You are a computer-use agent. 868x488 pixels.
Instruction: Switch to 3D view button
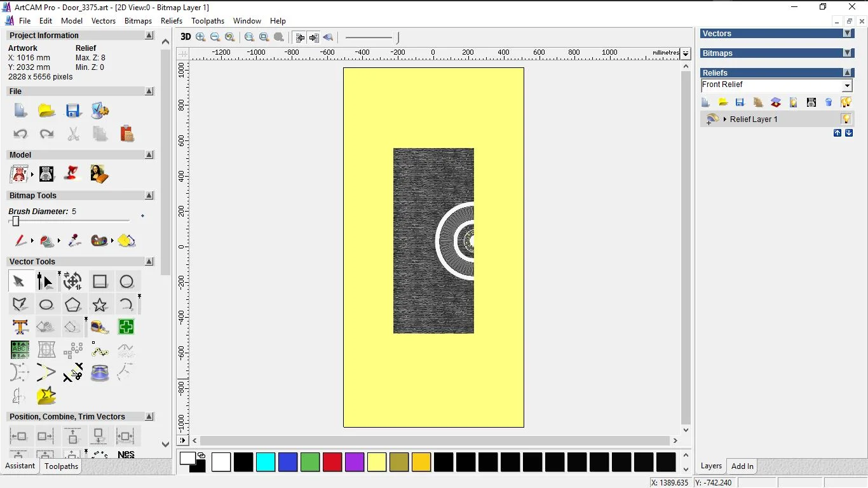coord(186,37)
